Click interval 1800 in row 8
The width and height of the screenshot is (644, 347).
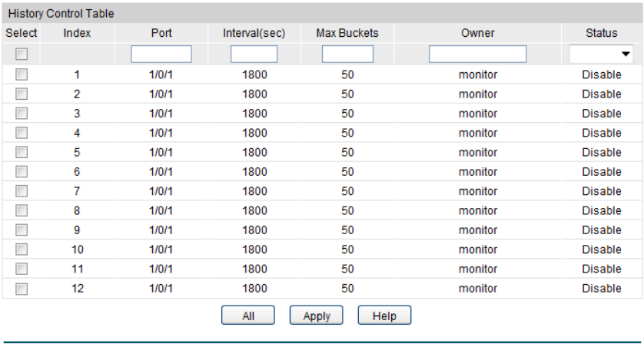tap(254, 210)
